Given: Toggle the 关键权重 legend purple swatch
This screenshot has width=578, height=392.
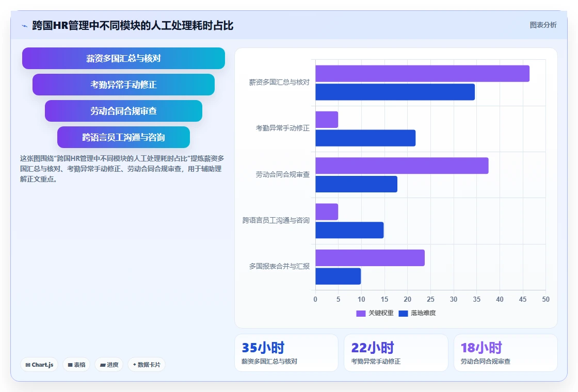Looking at the screenshot, I should [361, 313].
